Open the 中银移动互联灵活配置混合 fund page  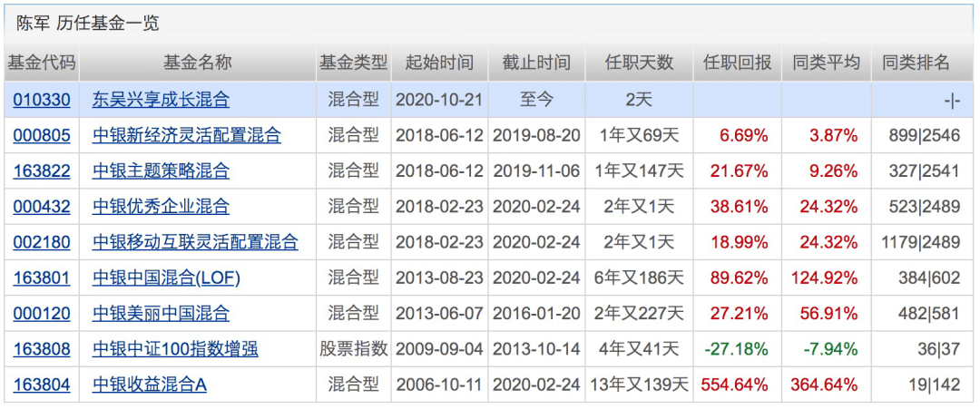[195, 241]
